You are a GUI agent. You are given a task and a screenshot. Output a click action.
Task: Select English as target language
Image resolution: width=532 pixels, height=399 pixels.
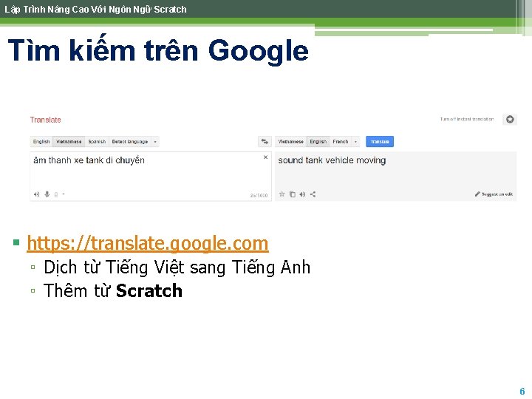[x=318, y=141]
